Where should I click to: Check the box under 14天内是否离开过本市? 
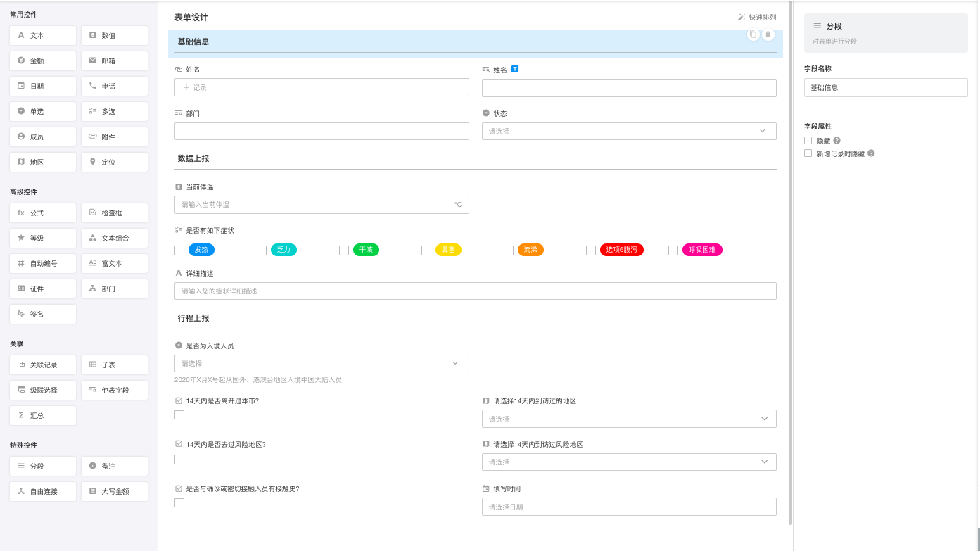pyautogui.click(x=179, y=415)
